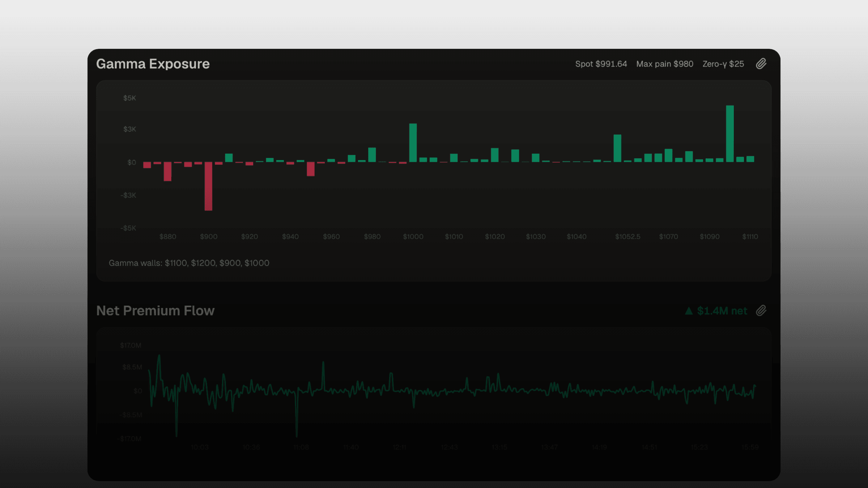Click the Net Premium Flow heading
Viewport: 868px width, 488px height.
[x=156, y=311]
